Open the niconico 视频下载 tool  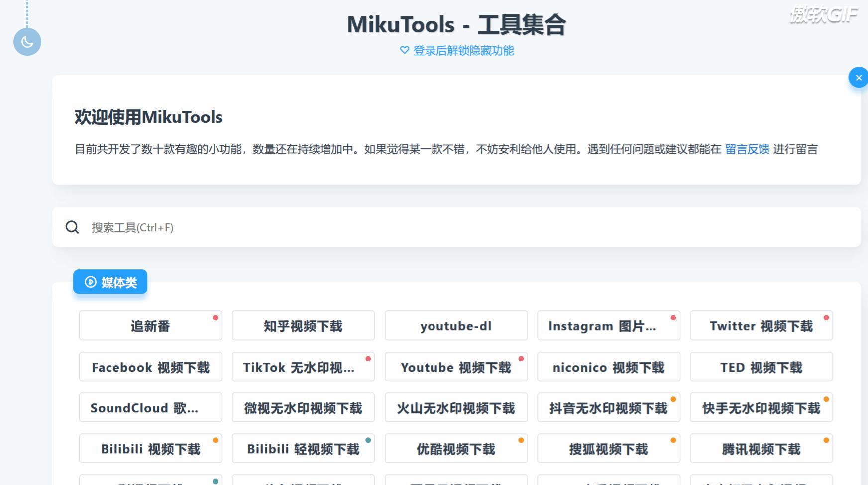[608, 367]
